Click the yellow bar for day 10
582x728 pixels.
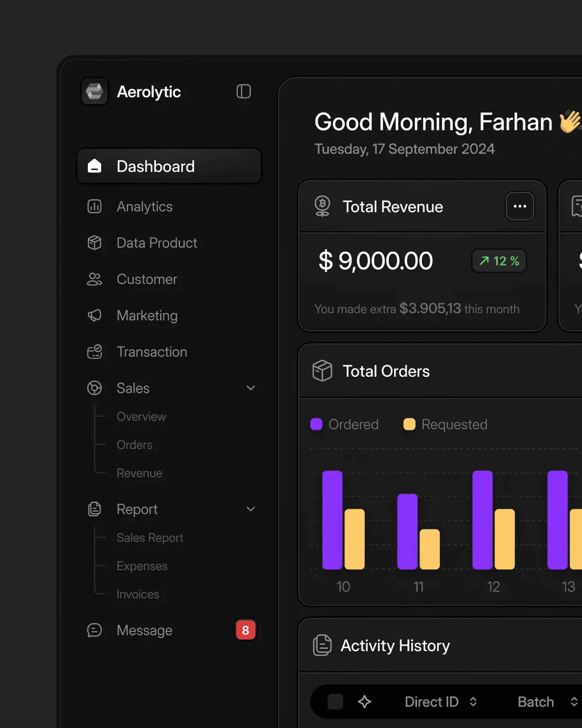[354, 539]
